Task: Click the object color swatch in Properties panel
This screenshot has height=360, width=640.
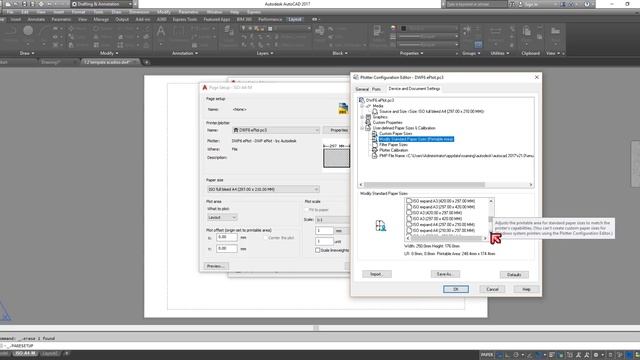Action: (403, 28)
